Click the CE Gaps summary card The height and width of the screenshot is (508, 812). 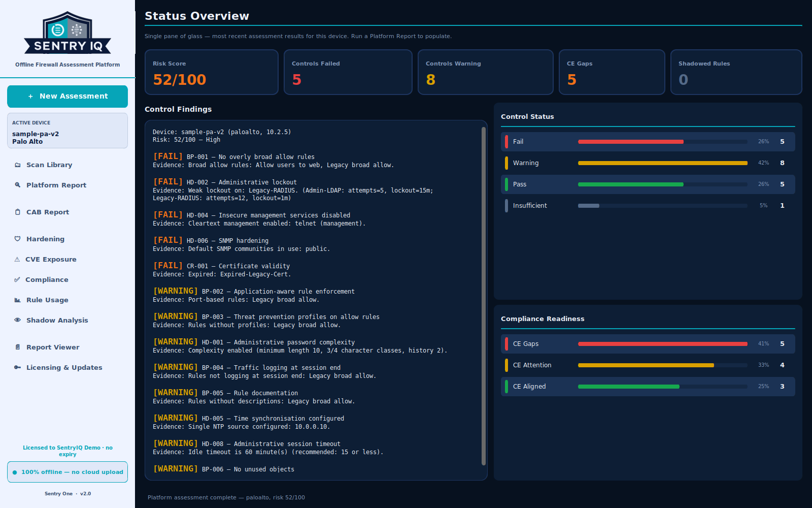(x=612, y=72)
